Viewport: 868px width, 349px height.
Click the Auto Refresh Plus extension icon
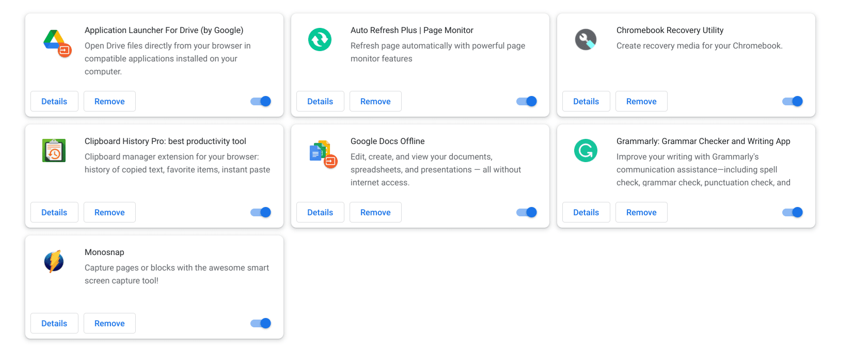(x=320, y=39)
